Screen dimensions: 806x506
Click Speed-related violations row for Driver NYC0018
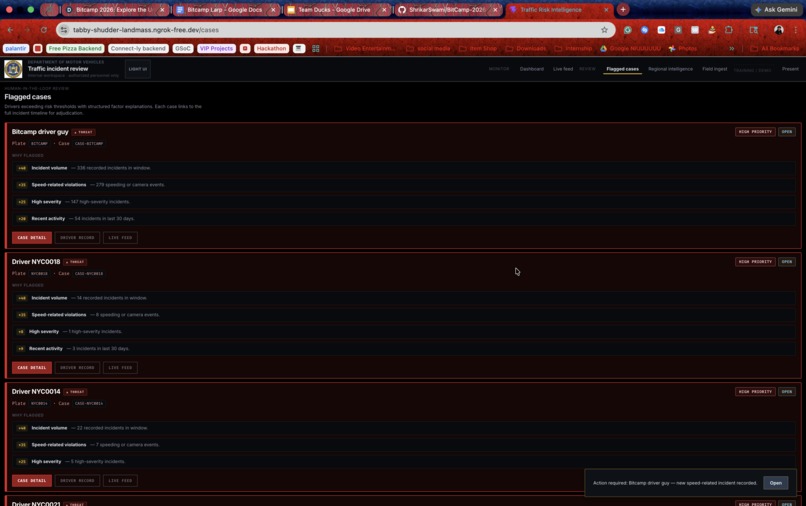click(404, 315)
